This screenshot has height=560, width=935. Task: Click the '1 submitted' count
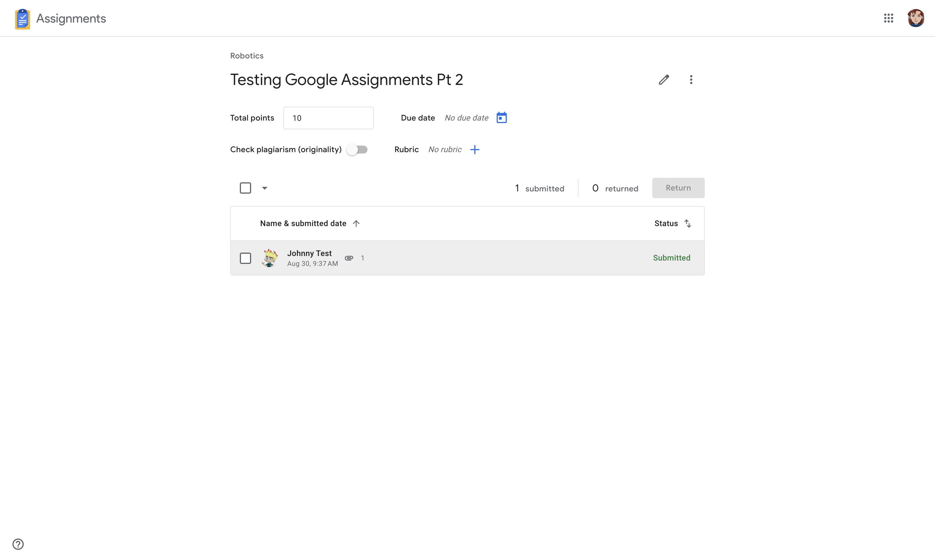pos(540,188)
